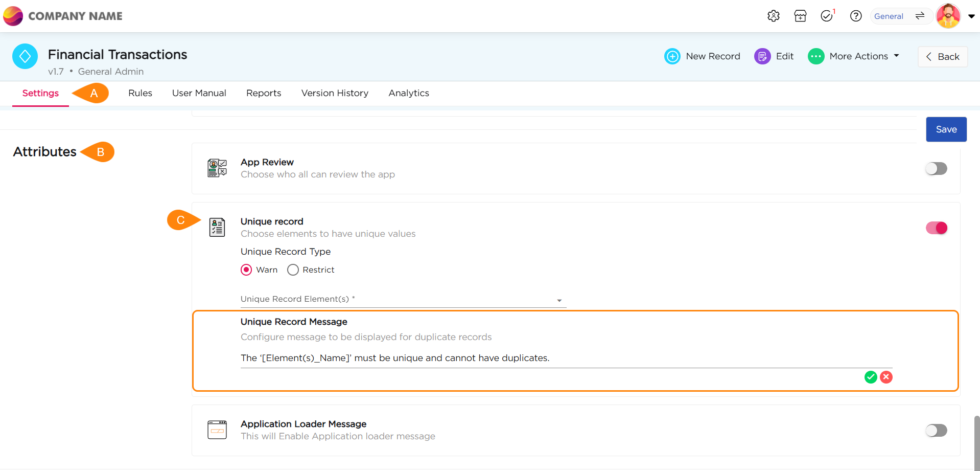This screenshot has height=471, width=980.
Task: Select the Restrict radio button
Action: (293, 270)
